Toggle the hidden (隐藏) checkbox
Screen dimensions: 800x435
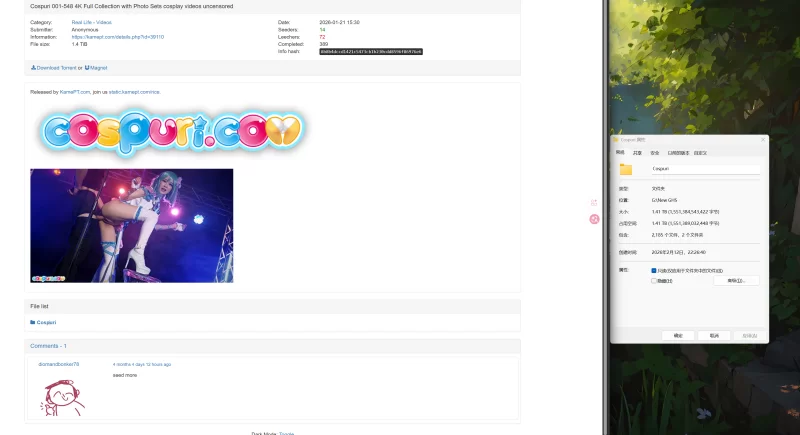654,281
